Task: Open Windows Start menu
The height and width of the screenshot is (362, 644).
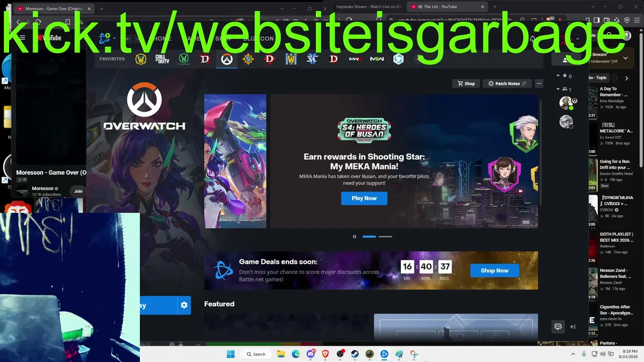Action: coord(231,354)
